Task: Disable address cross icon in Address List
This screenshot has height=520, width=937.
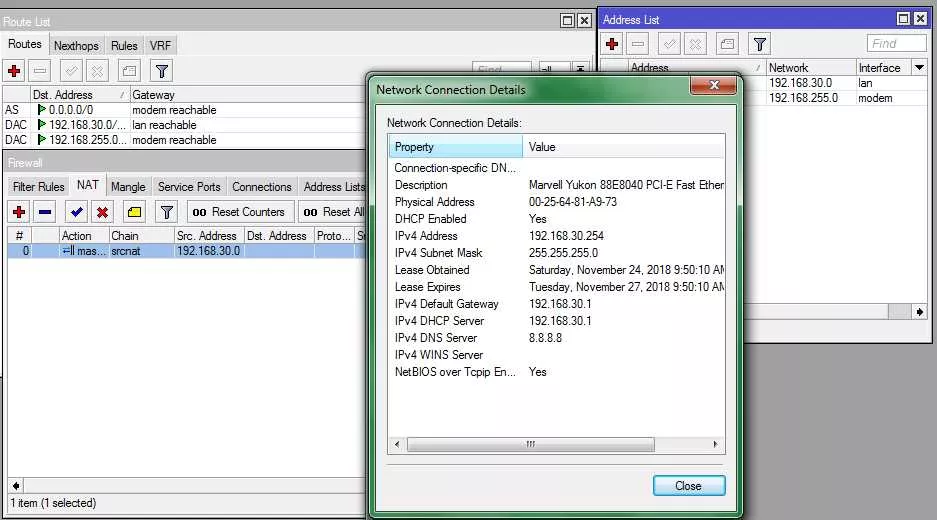Action: pyautogui.click(x=695, y=44)
